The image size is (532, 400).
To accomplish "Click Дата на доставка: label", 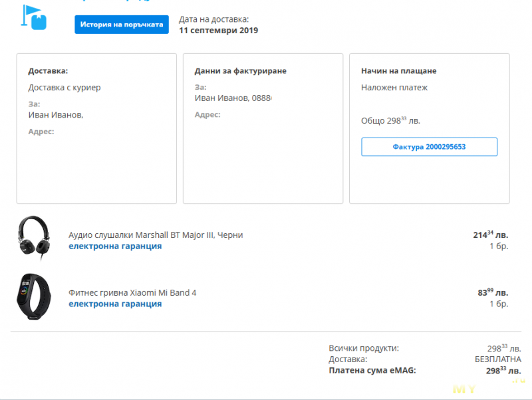I will (213, 19).
